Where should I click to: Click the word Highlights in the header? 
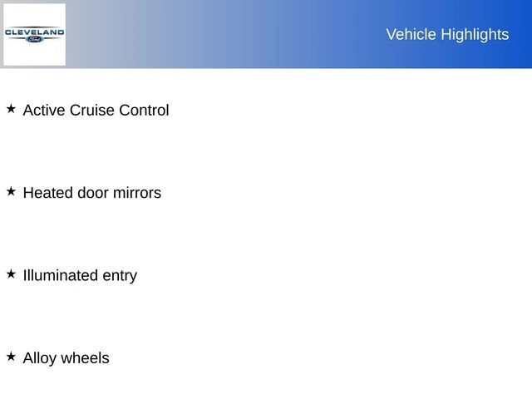pyautogui.click(x=475, y=34)
